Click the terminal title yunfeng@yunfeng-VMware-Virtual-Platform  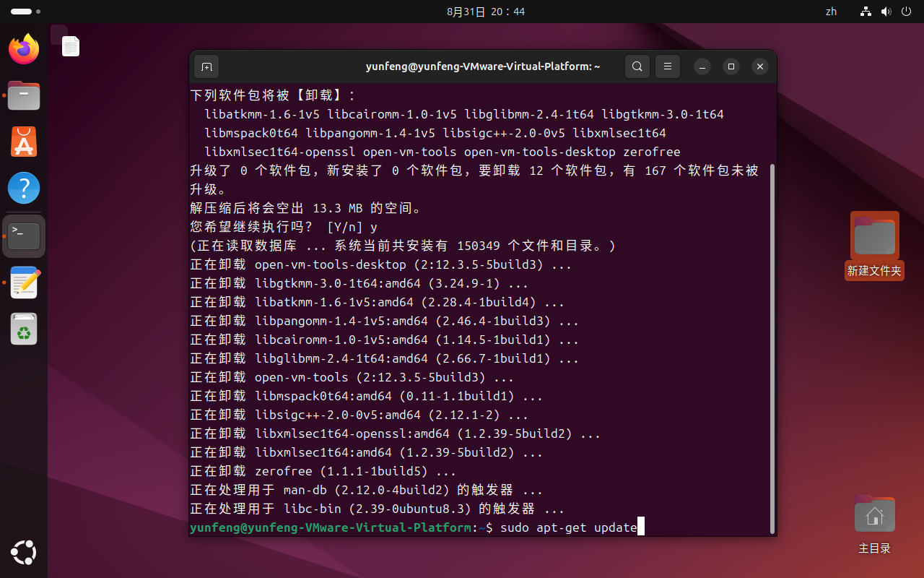[483, 66]
